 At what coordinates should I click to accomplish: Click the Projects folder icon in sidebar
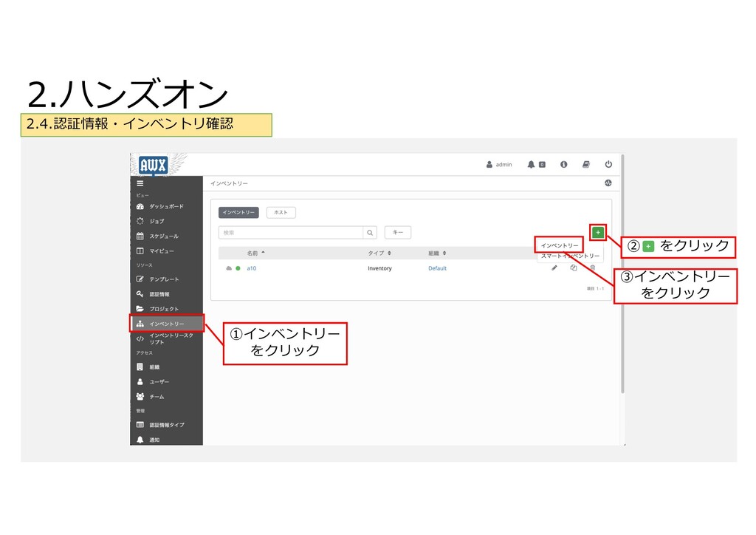coord(140,309)
